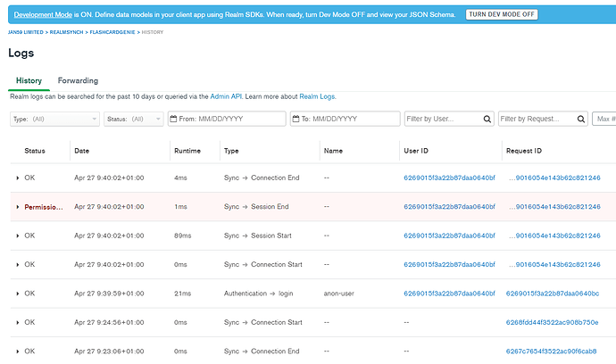Open the Type filter dropdown
Image resolution: width=616 pixels, height=364 pixels.
coord(54,119)
